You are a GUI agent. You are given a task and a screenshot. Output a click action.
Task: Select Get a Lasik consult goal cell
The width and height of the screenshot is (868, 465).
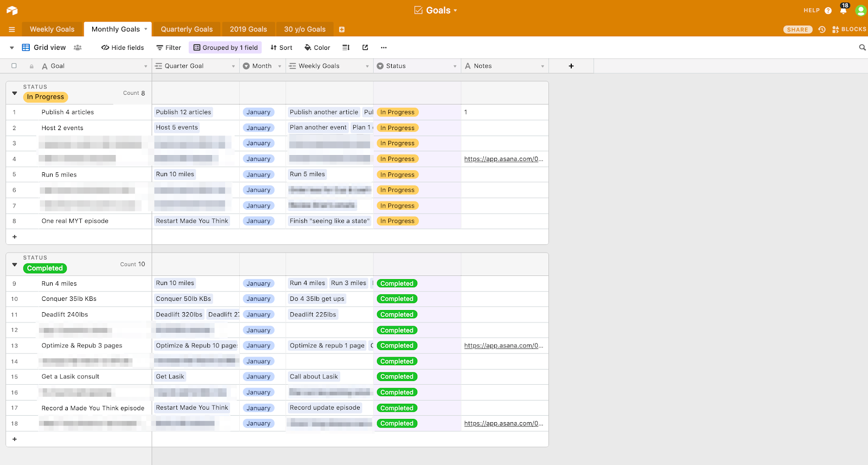pyautogui.click(x=94, y=377)
